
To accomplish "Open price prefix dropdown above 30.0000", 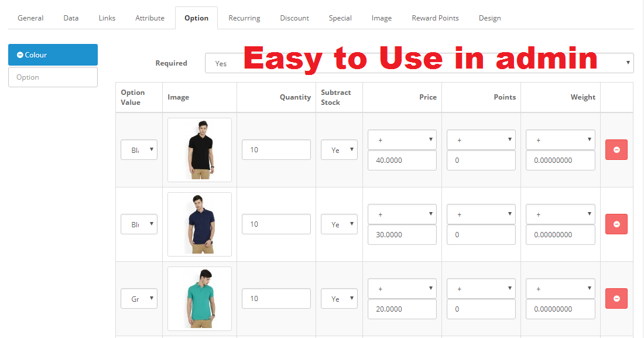I will pyautogui.click(x=402, y=214).
